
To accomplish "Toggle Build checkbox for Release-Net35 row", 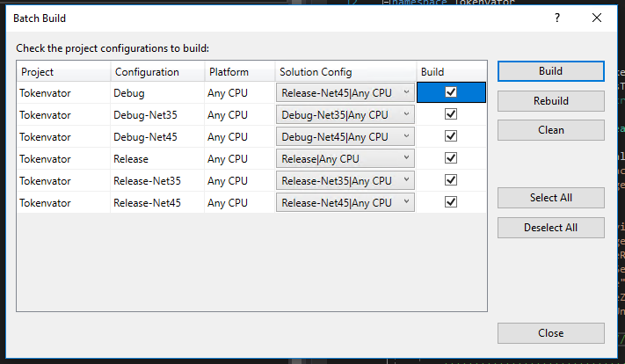I will click(x=451, y=180).
